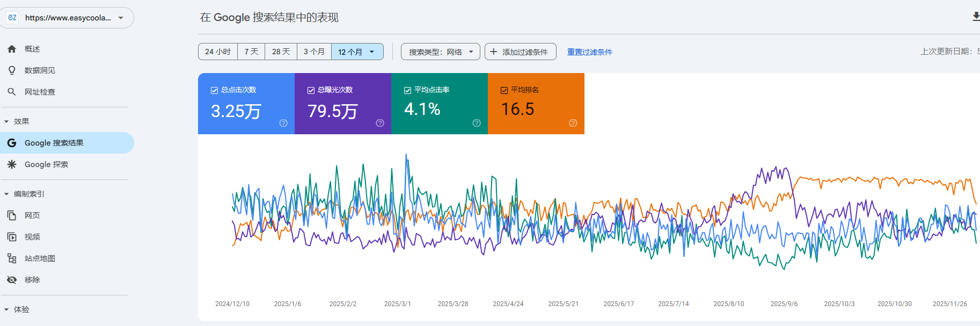The width and height of the screenshot is (980, 326).
Task: Click the URL inspection magnifier icon
Action: [x=12, y=92]
